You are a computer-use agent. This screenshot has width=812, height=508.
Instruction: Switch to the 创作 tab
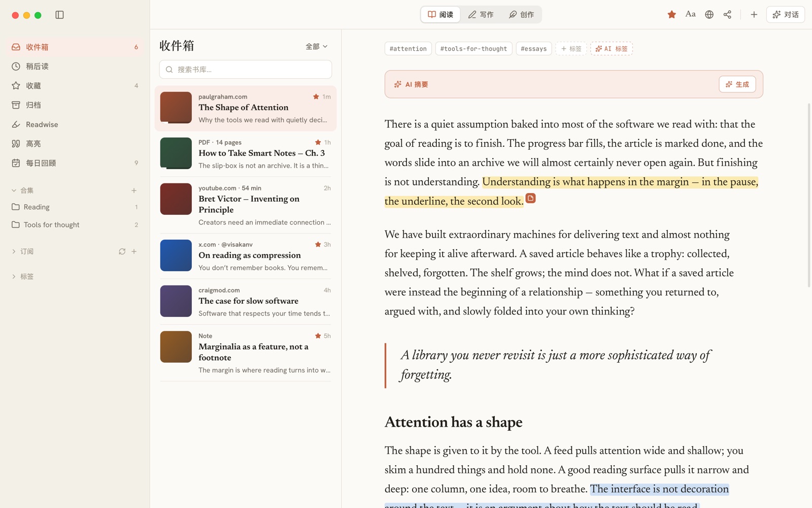coord(521,15)
